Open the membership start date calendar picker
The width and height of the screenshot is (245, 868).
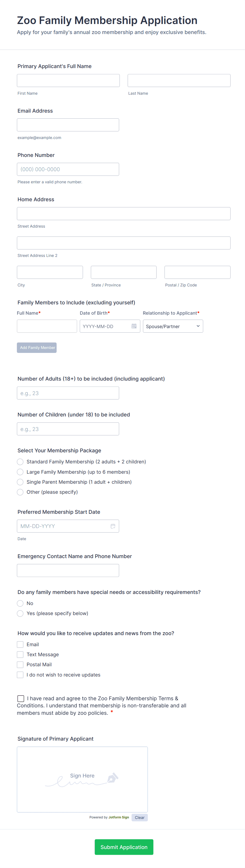pos(113,526)
